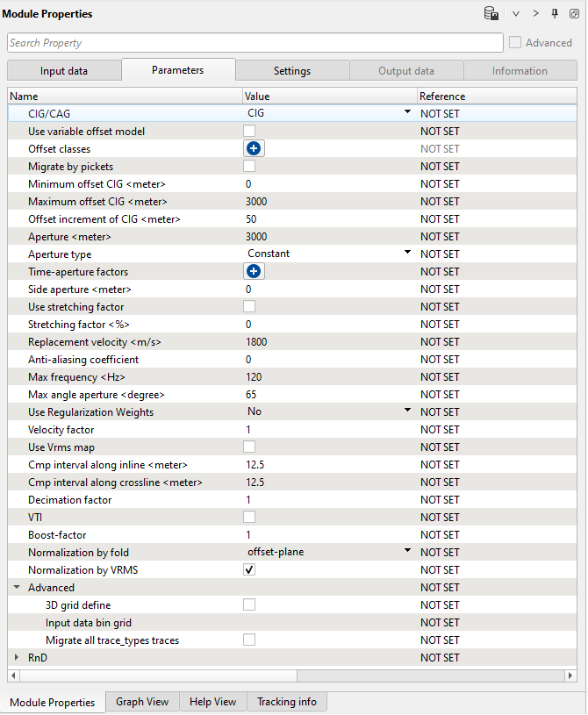Viewport: 588px width, 715px height.
Task: Uncheck Normalization by VRMS
Action: (x=249, y=570)
